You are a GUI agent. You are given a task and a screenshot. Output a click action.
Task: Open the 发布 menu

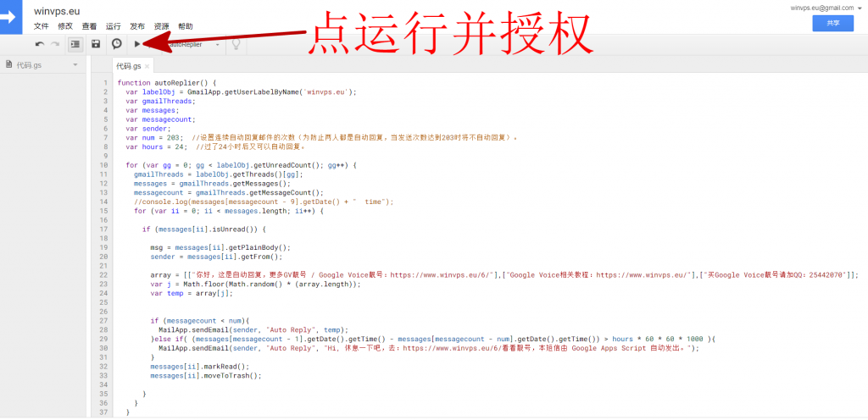point(137,26)
